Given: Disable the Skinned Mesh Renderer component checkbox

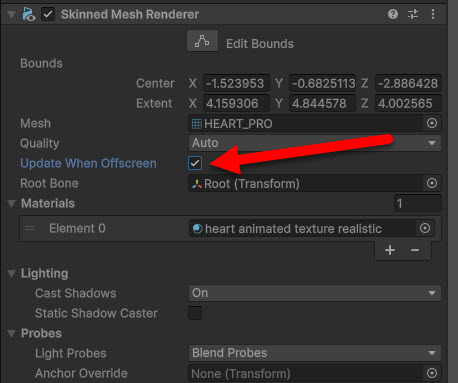Looking at the screenshot, I should click(x=48, y=14).
